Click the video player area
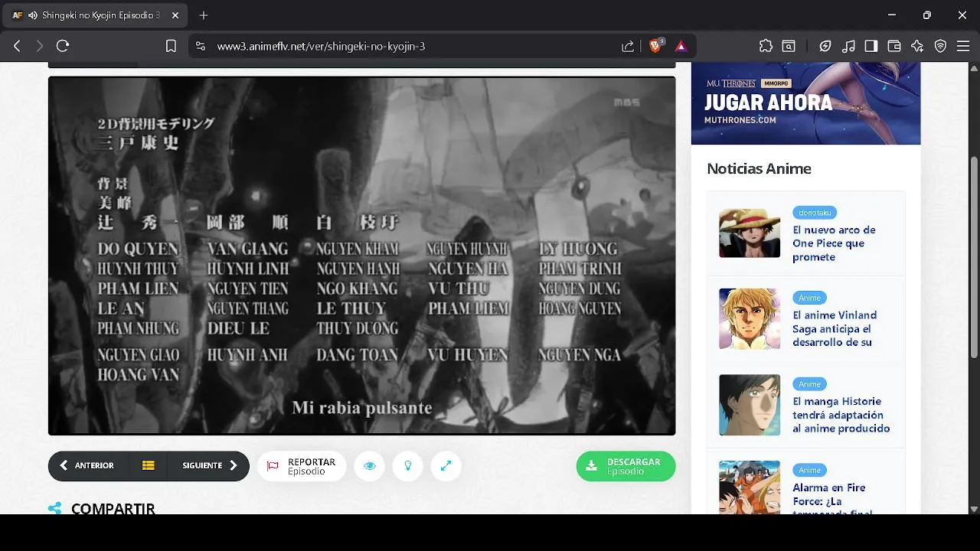The width and height of the screenshot is (980, 551). tap(361, 256)
